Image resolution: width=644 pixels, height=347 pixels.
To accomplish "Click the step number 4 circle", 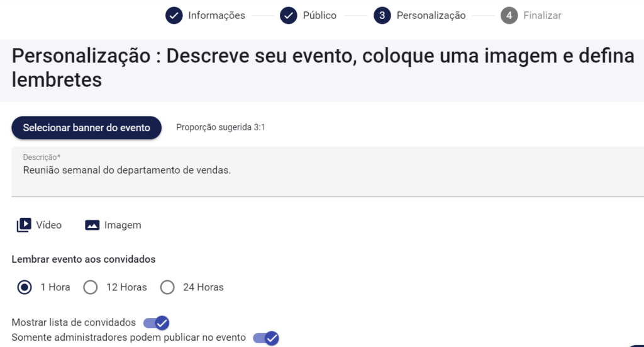I will (509, 16).
